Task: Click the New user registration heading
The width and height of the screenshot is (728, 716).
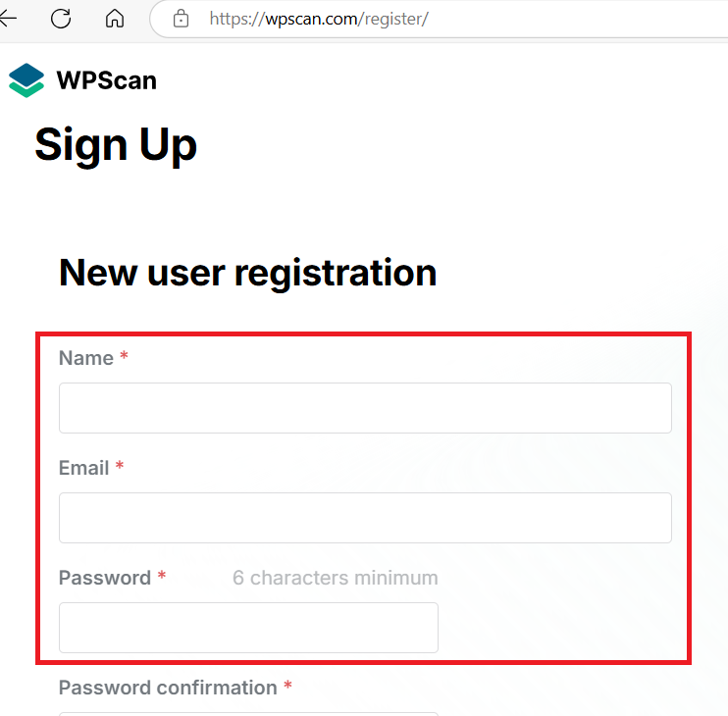Action: pyautogui.click(x=247, y=272)
